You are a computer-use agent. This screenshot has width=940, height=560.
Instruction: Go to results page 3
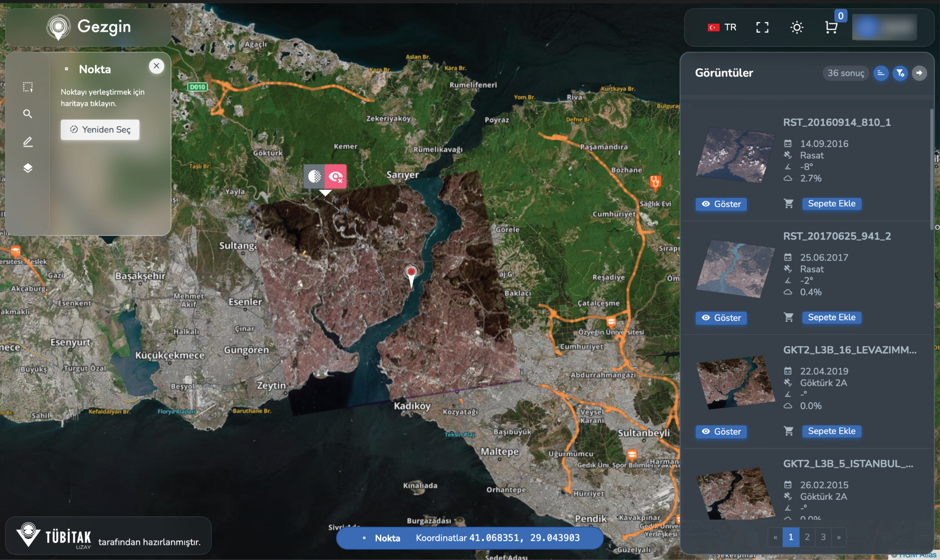pos(823,537)
